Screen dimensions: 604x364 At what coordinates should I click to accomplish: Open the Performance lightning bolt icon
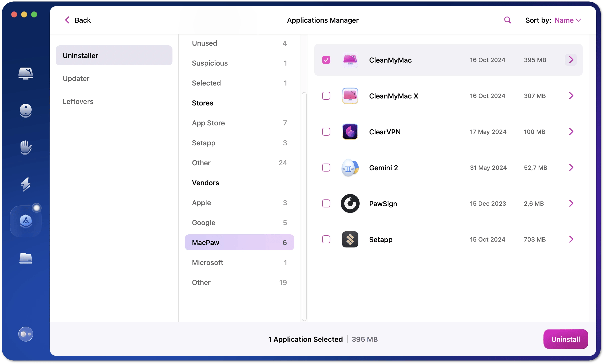[x=26, y=184]
